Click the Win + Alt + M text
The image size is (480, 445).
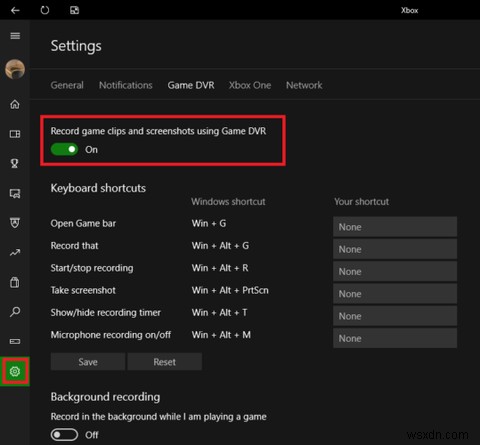(221, 335)
